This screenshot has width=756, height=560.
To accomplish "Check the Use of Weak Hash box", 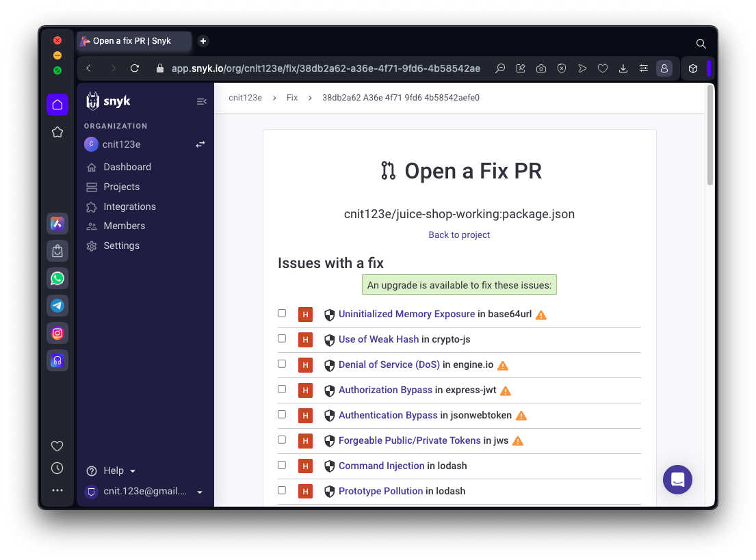I will [x=282, y=338].
